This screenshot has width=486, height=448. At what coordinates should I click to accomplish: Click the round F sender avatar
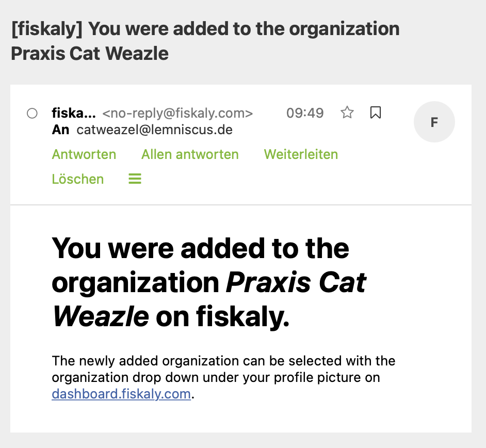click(434, 122)
